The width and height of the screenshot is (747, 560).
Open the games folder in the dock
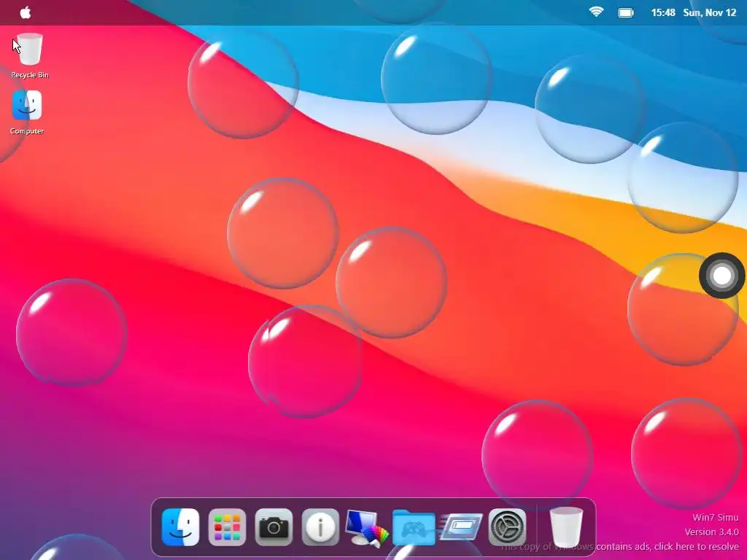[414, 527]
